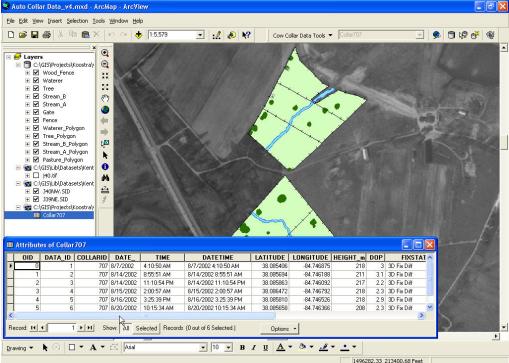This screenshot has height=363, width=509.
Task: Open the Options dropdown button
Action: [280, 329]
